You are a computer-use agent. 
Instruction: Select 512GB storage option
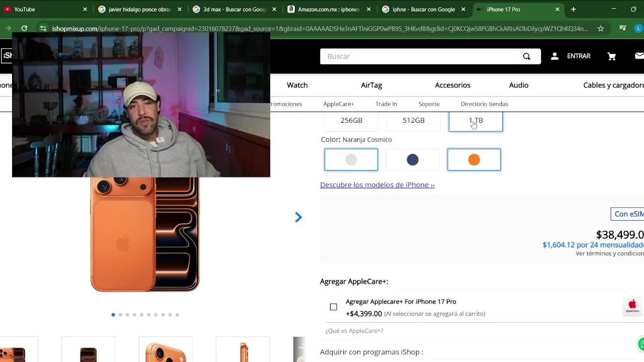click(x=414, y=121)
